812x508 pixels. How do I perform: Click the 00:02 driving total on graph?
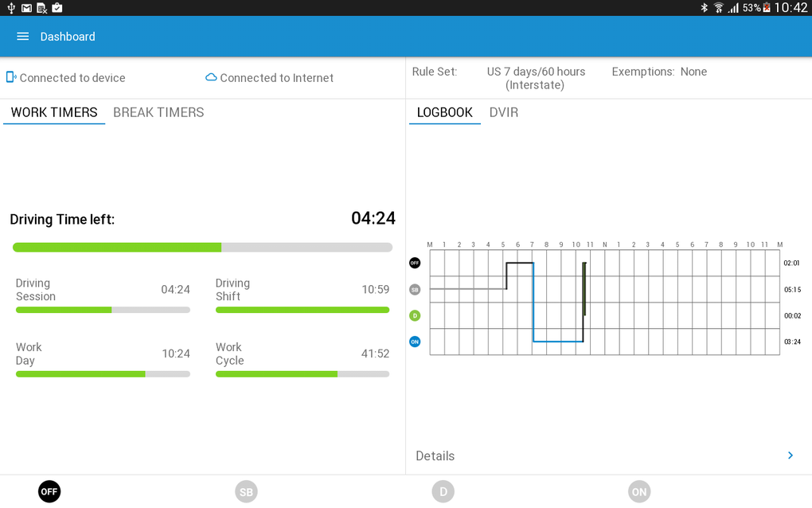(x=792, y=315)
